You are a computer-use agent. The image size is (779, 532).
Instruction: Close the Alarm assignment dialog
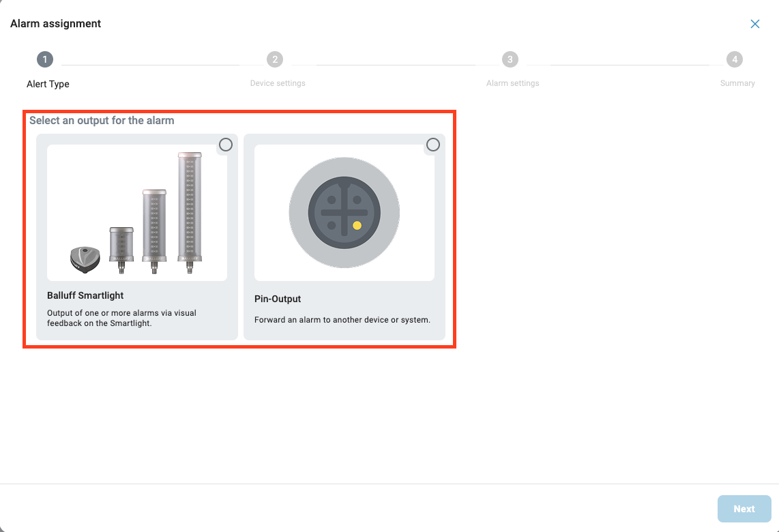point(755,24)
